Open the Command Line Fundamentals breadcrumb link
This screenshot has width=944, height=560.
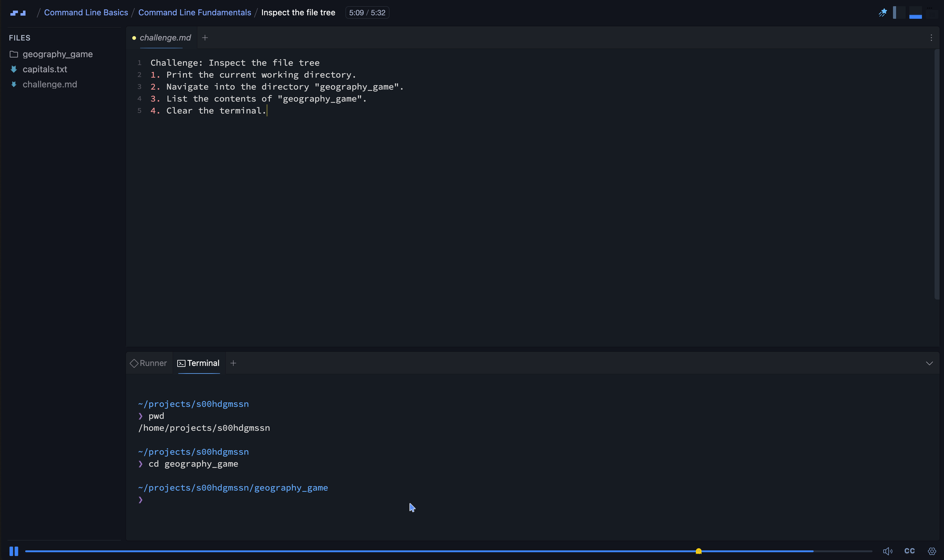pyautogui.click(x=194, y=13)
